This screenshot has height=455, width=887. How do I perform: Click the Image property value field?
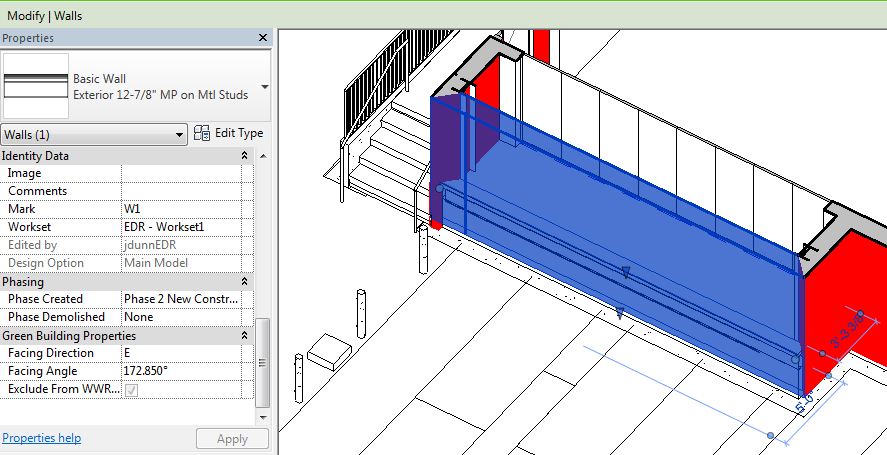coord(181,173)
